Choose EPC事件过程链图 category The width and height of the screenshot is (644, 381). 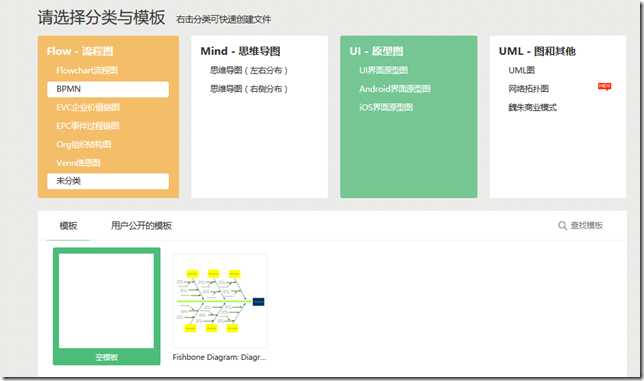88,126
